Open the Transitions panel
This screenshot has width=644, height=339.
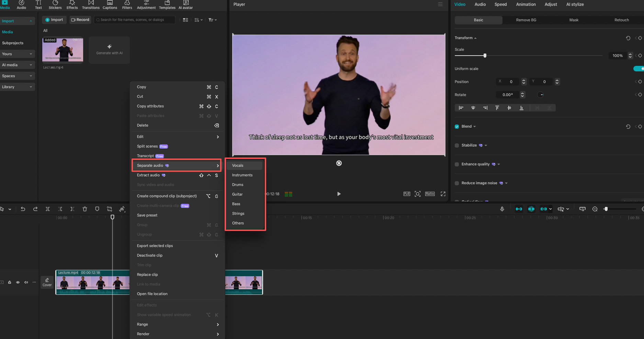point(91,5)
